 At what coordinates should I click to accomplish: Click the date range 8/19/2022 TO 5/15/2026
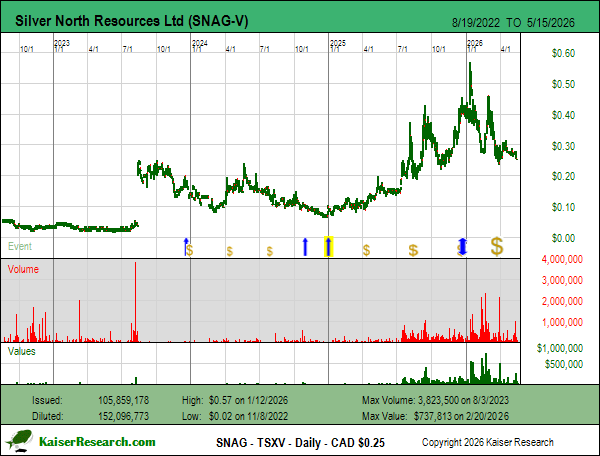click(x=513, y=23)
